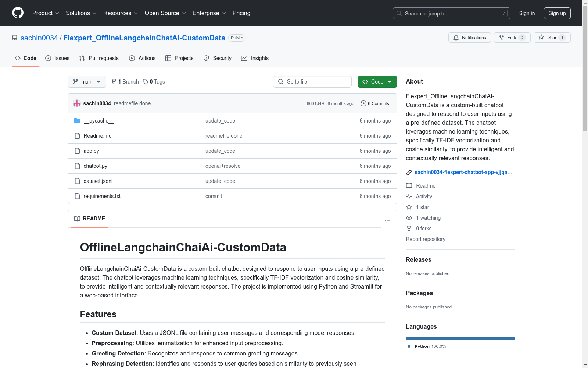Click the link icon beside website URL

pyautogui.click(x=409, y=173)
